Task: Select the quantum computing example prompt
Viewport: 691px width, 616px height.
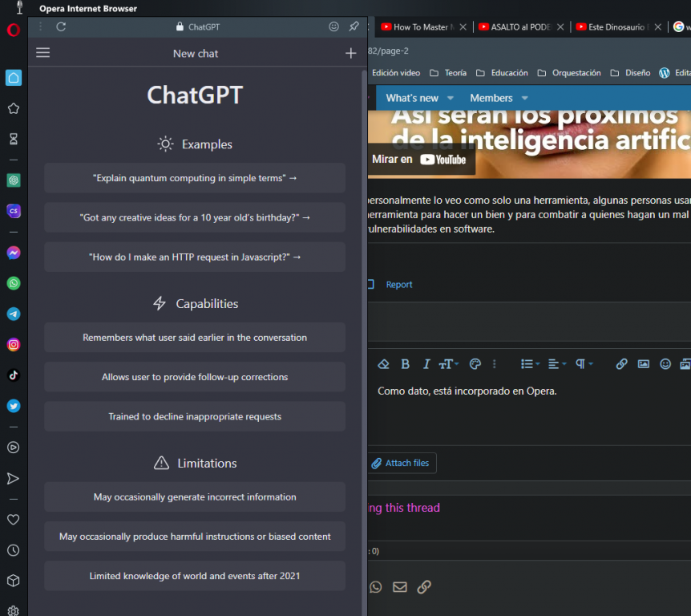Action: (x=195, y=178)
